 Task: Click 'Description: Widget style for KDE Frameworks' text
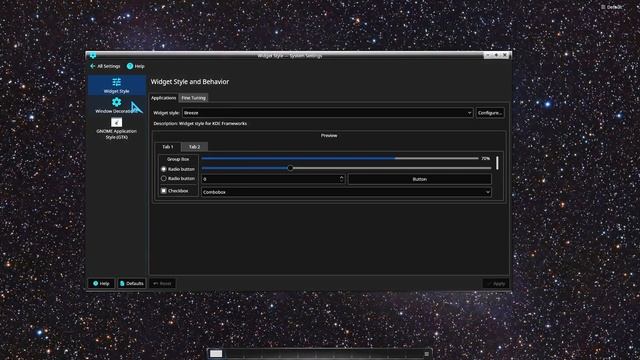pyautogui.click(x=200, y=123)
